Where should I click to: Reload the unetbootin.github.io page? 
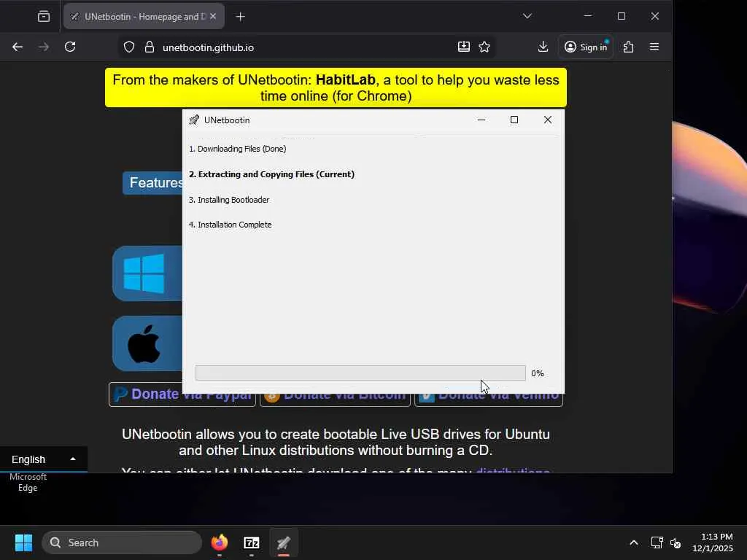[70, 47]
